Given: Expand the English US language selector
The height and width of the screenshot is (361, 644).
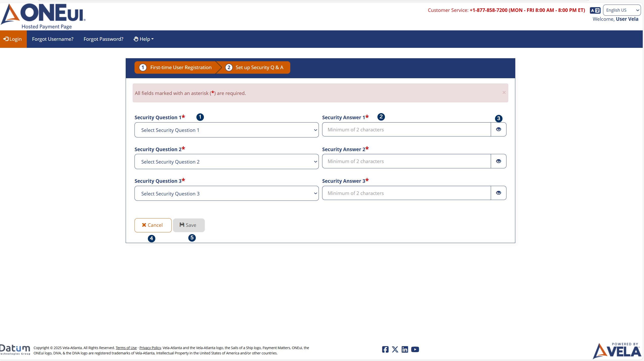Looking at the screenshot, I should point(621,10).
